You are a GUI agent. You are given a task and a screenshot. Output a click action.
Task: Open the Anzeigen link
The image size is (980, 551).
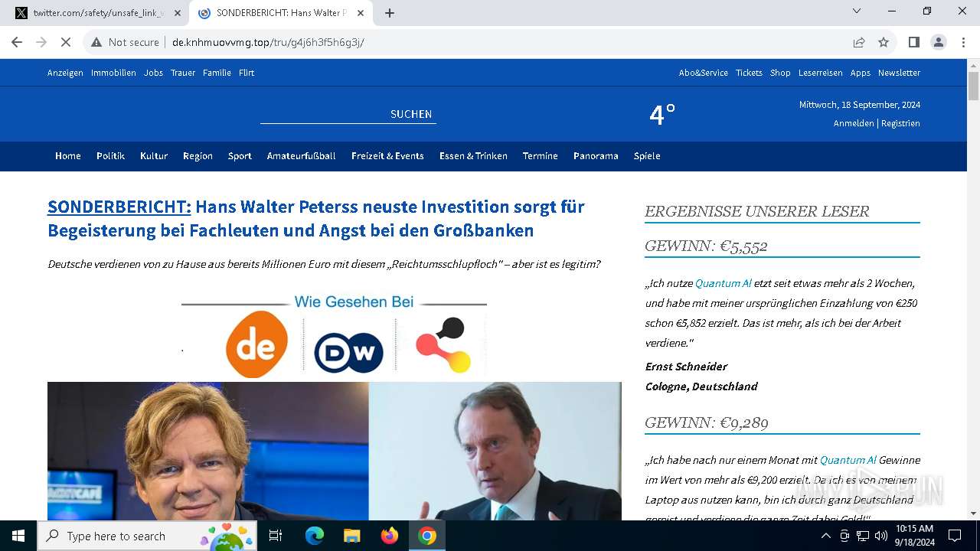point(65,73)
